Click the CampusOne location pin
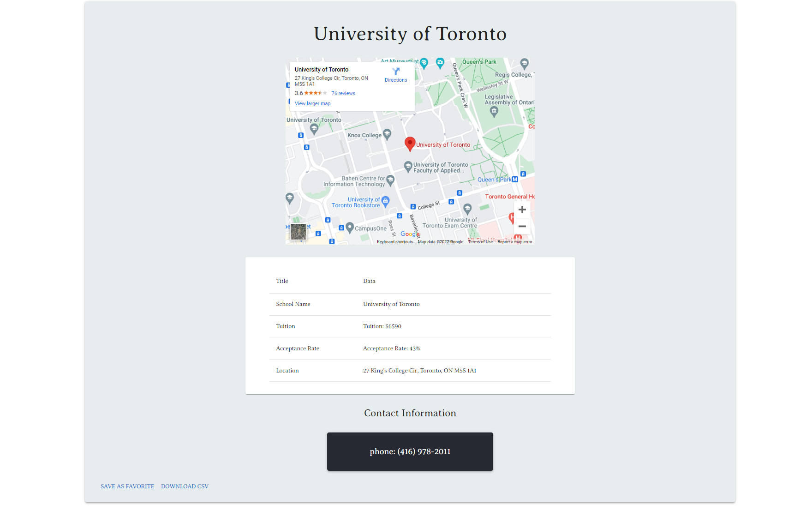812x510 pixels. [350, 228]
